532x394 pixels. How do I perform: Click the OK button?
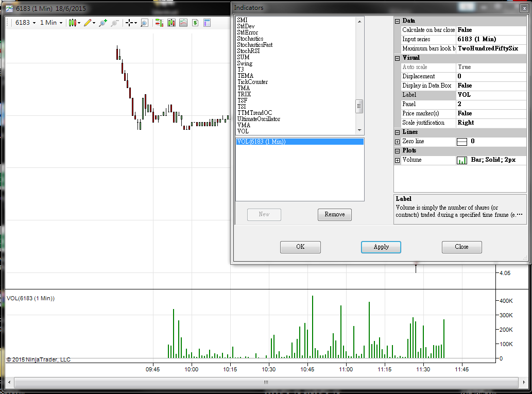(300, 247)
